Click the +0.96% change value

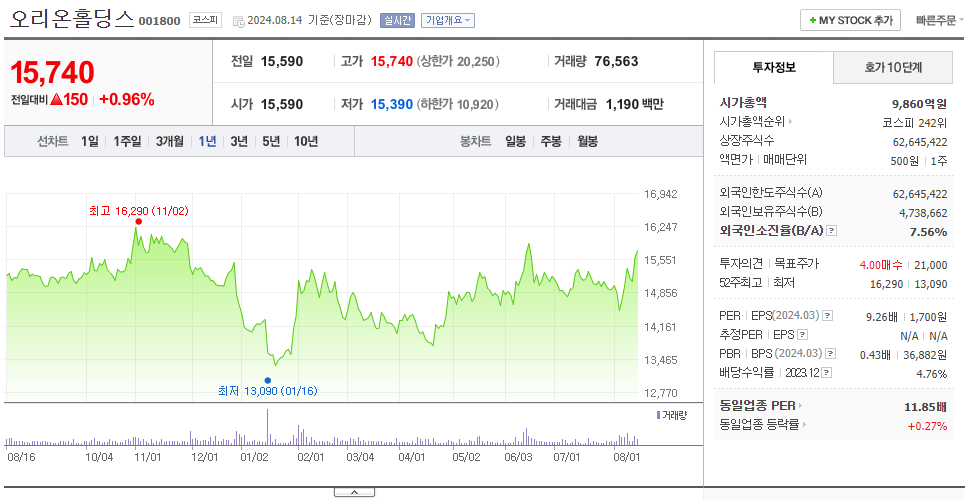point(127,99)
